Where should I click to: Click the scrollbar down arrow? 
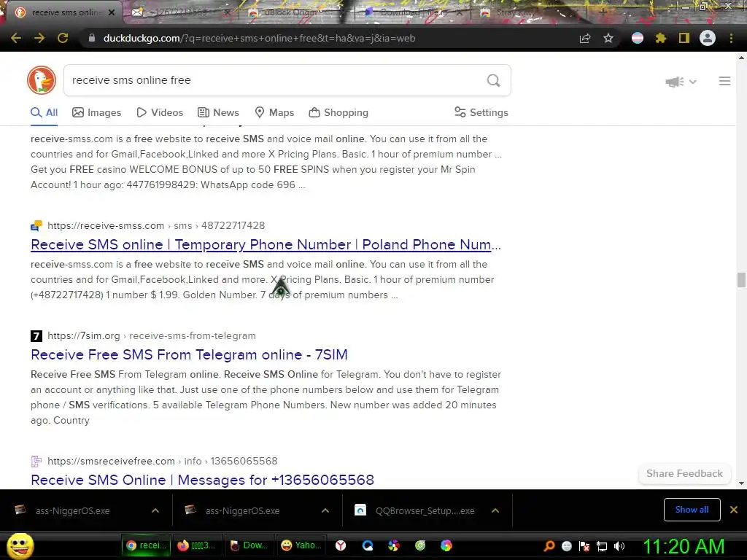click(741, 483)
